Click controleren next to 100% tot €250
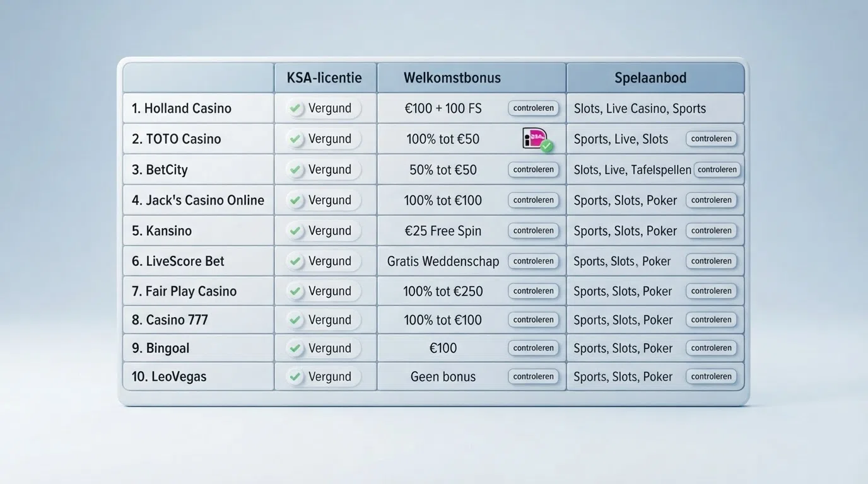This screenshot has height=484, width=868. (534, 291)
